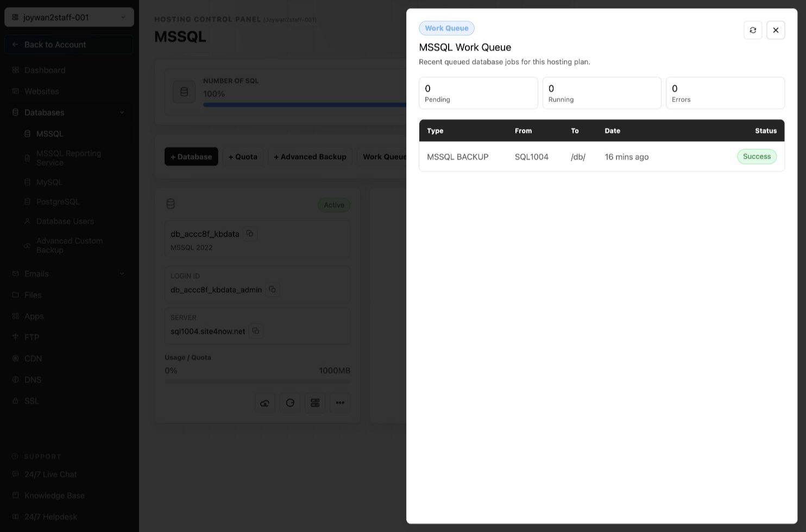This screenshot has height=532, width=806.
Task: Click the circular restore icon on database card
Action: [x=290, y=403]
